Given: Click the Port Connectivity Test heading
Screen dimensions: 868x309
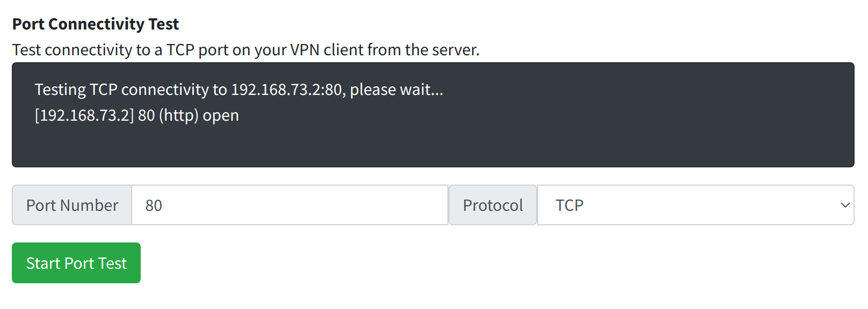Looking at the screenshot, I should pos(96,24).
